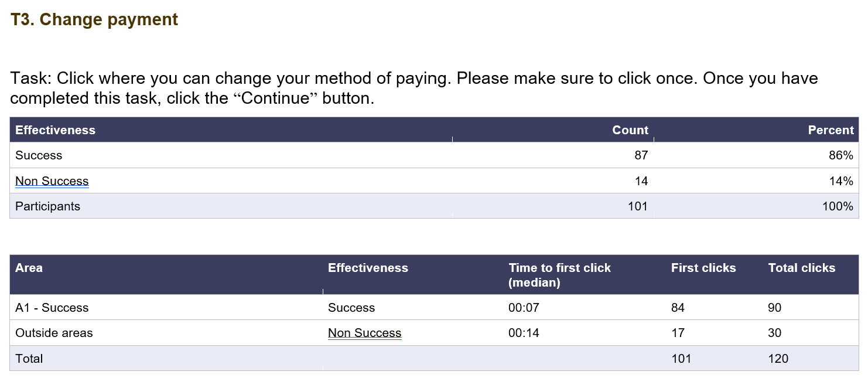This screenshot has width=868, height=388.
Task: Select the Total clicks column header
Action: tap(801, 268)
